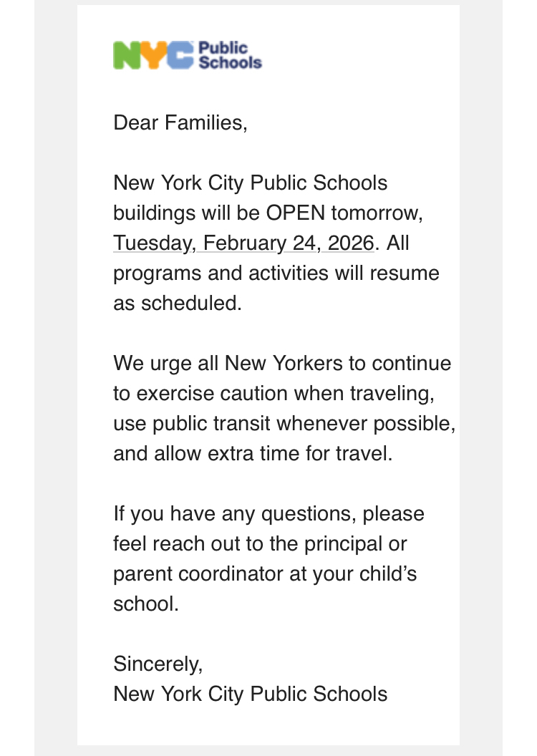
Task: Click the "to exercise caution when traveling," line
Action: [275, 394]
